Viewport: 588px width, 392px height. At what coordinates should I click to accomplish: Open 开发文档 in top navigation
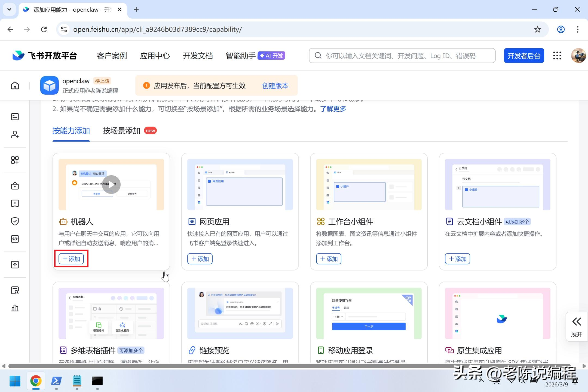click(x=198, y=56)
